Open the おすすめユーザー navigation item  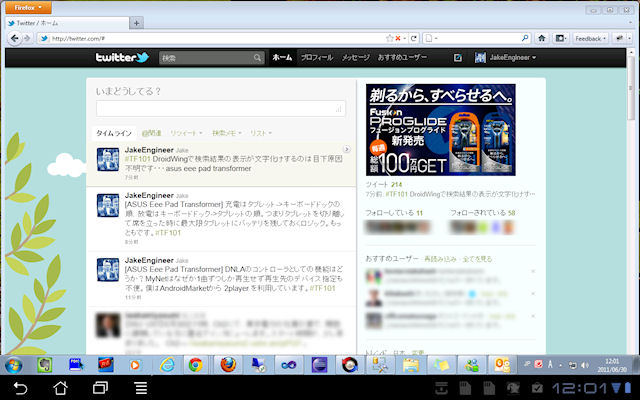click(402, 58)
